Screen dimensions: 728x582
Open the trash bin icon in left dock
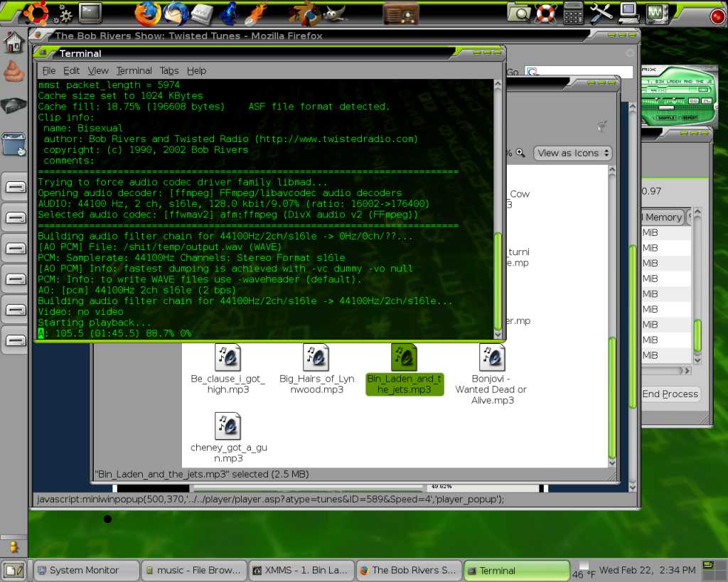click(14, 144)
